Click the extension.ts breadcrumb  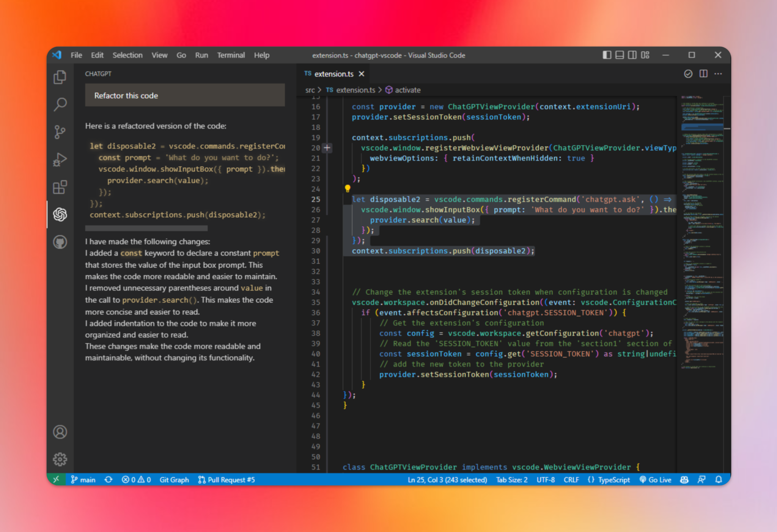click(x=351, y=90)
